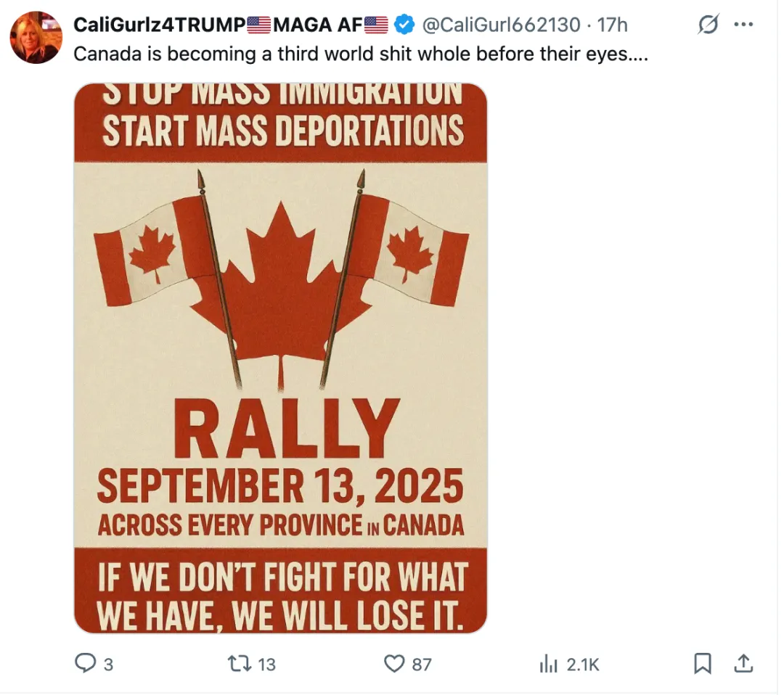The width and height of the screenshot is (784, 695).
Task: Like the post with the heart icon
Action: [x=393, y=663]
